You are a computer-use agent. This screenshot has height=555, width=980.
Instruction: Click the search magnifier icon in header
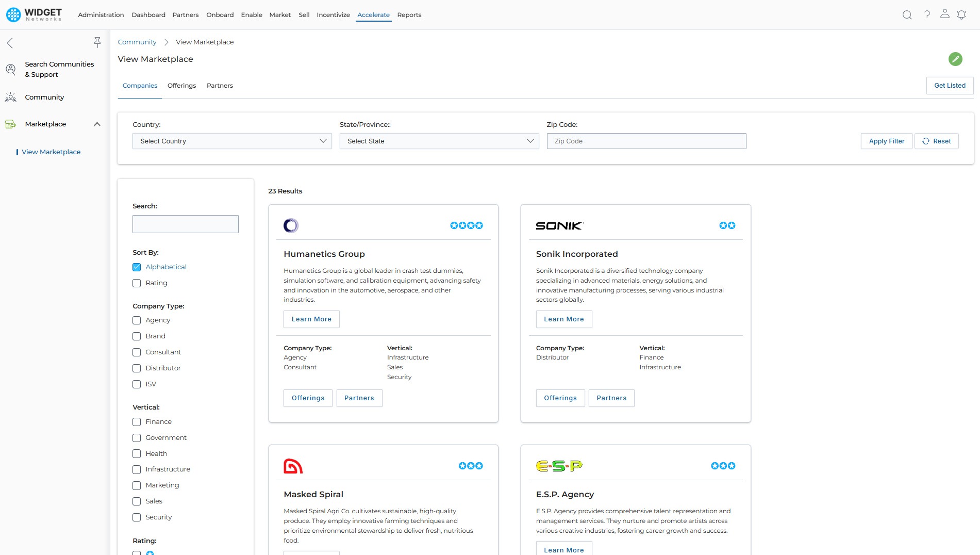click(907, 15)
